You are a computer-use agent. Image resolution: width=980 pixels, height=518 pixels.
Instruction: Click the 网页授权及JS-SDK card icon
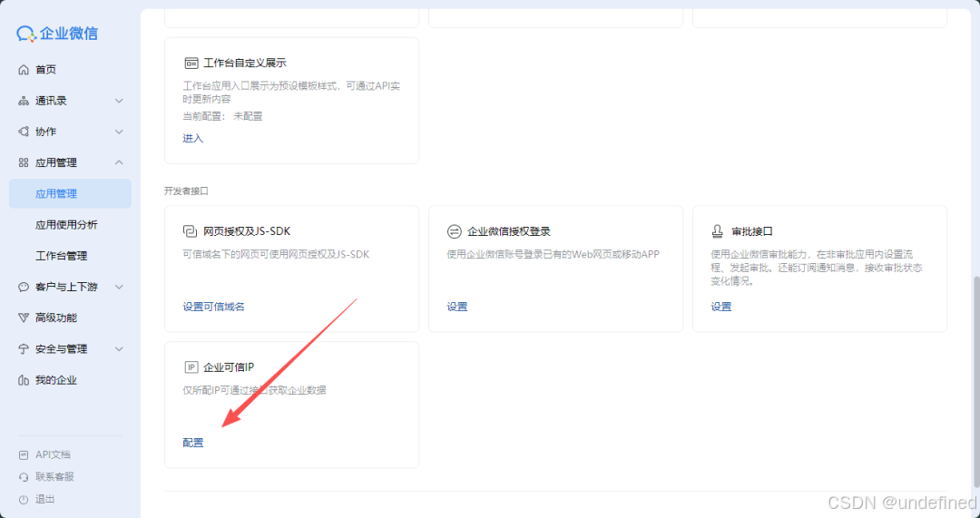(190, 231)
